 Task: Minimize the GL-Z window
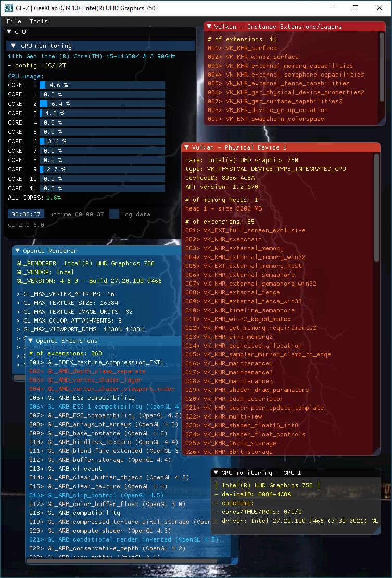332,8
